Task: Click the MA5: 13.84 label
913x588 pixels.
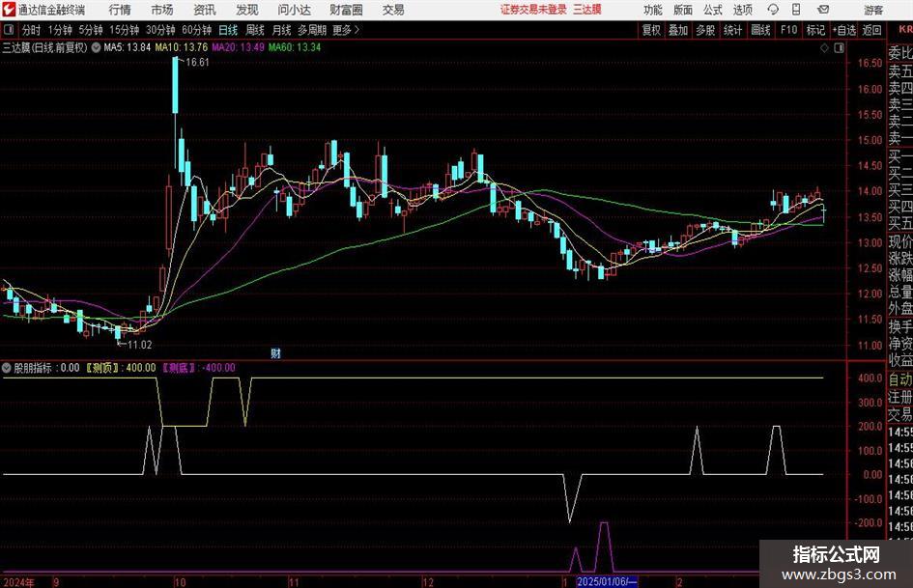Action: (127, 47)
